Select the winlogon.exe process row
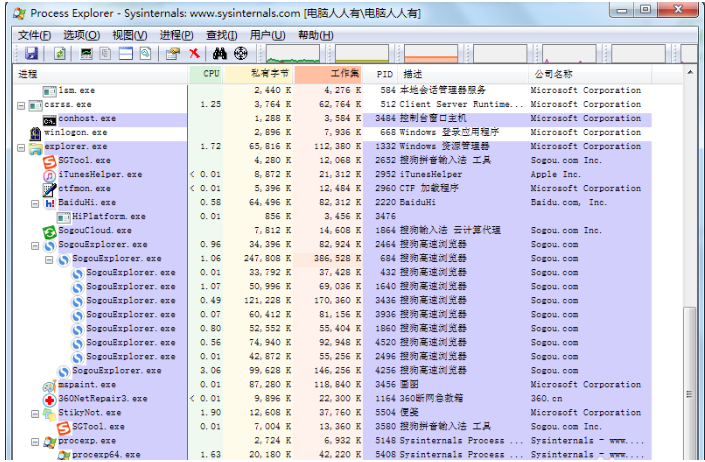The image size is (705, 462). click(x=76, y=133)
